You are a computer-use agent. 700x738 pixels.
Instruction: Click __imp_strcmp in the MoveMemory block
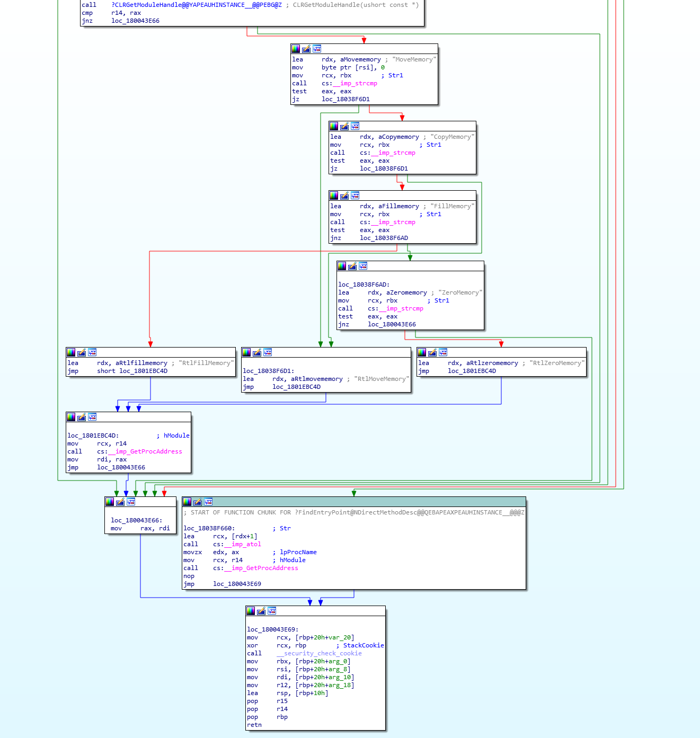point(355,83)
